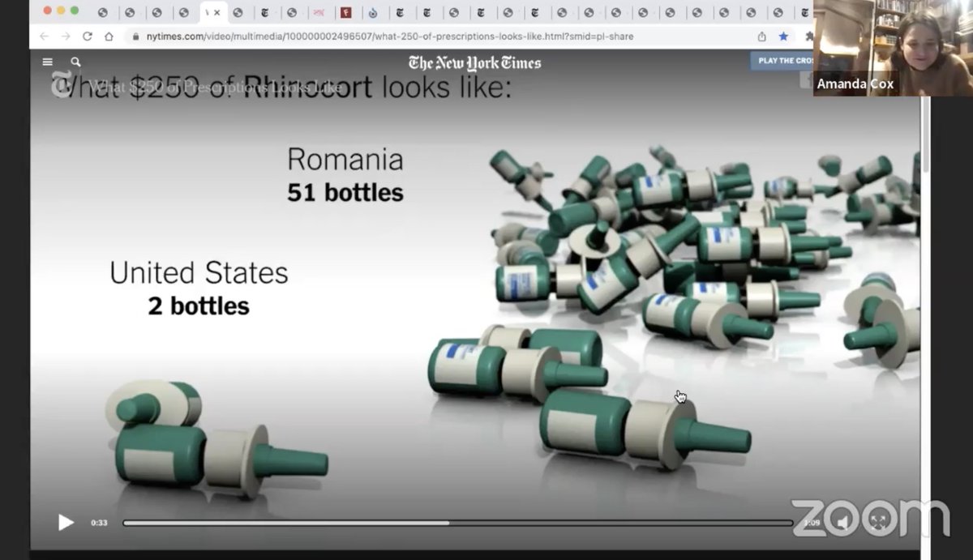Enter fullscreen video mode
Screen dimensions: 973x560
click(x=877, y=523)
